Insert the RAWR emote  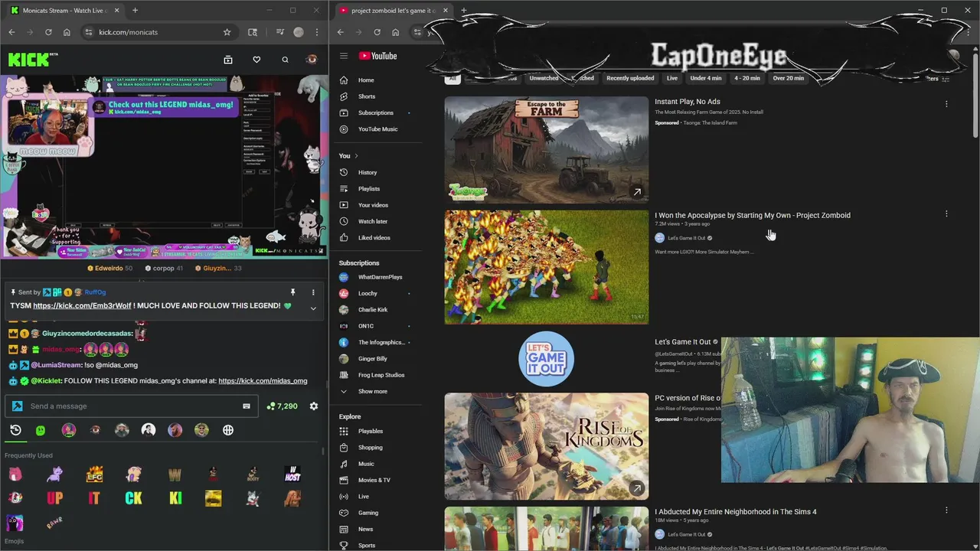[54, 523]
